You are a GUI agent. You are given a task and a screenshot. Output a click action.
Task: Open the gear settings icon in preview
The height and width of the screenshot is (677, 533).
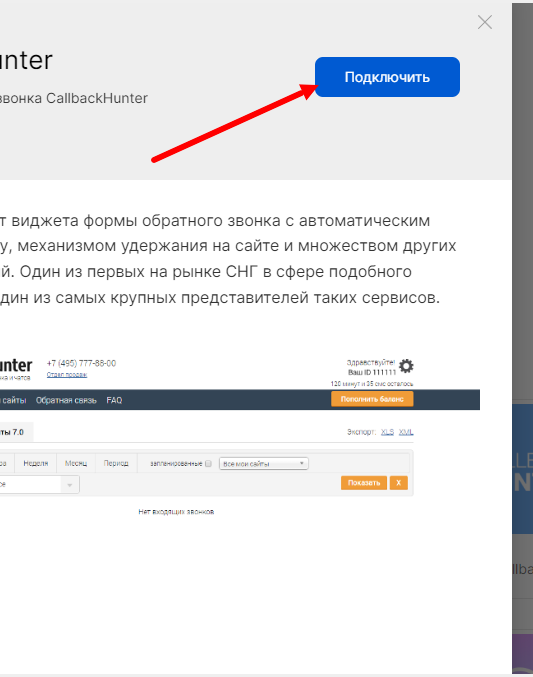[406, 366]
